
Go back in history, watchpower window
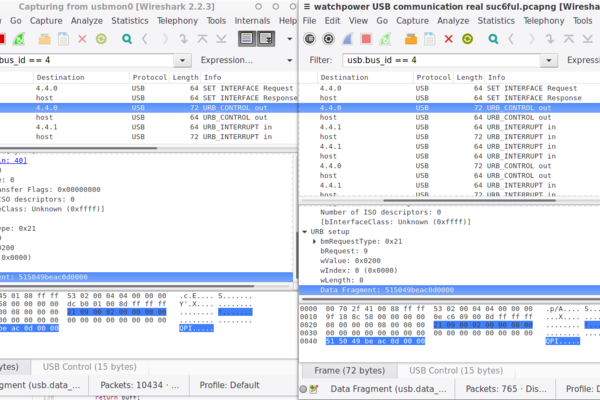(x=511, y=39)
